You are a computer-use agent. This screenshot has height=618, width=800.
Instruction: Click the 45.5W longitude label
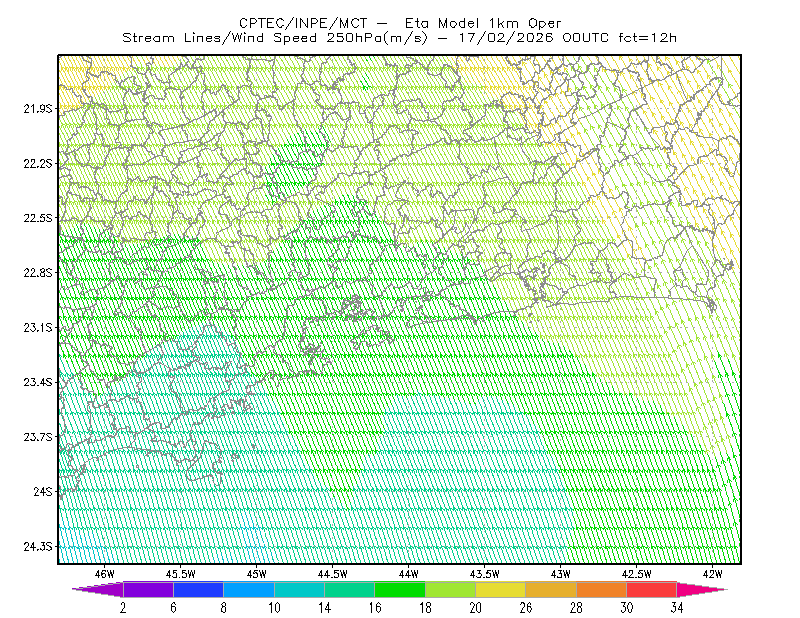tap(181, 574)
